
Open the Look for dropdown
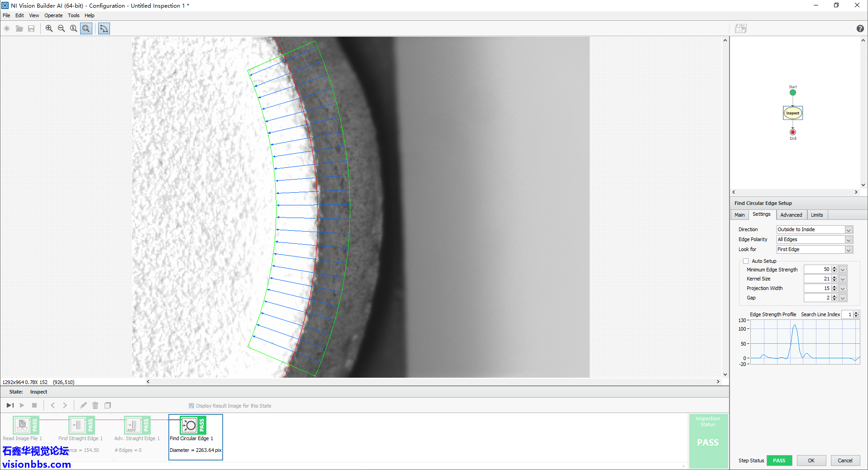[848, 250]
